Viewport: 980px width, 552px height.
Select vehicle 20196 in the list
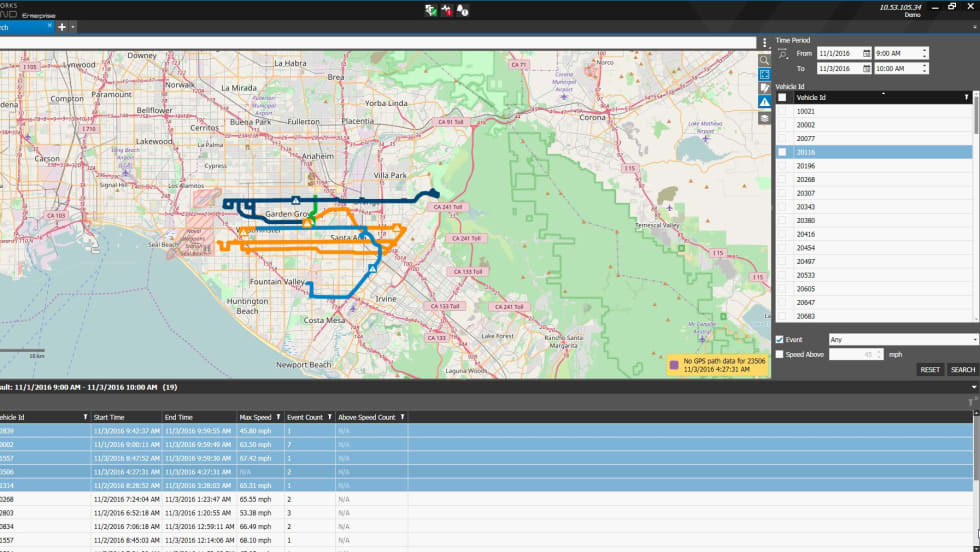[x=806, y=166]
